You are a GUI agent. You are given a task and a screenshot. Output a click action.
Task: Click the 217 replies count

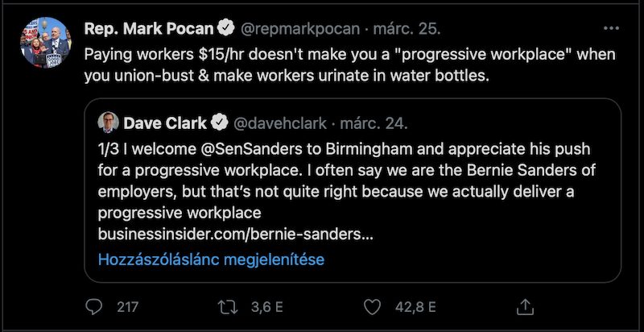(127, 306)
